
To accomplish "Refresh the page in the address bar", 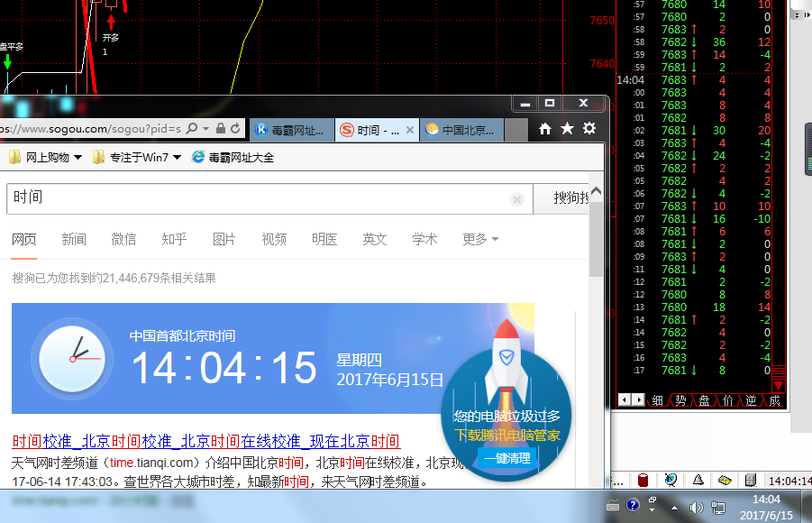I will [x=234, y=129].
